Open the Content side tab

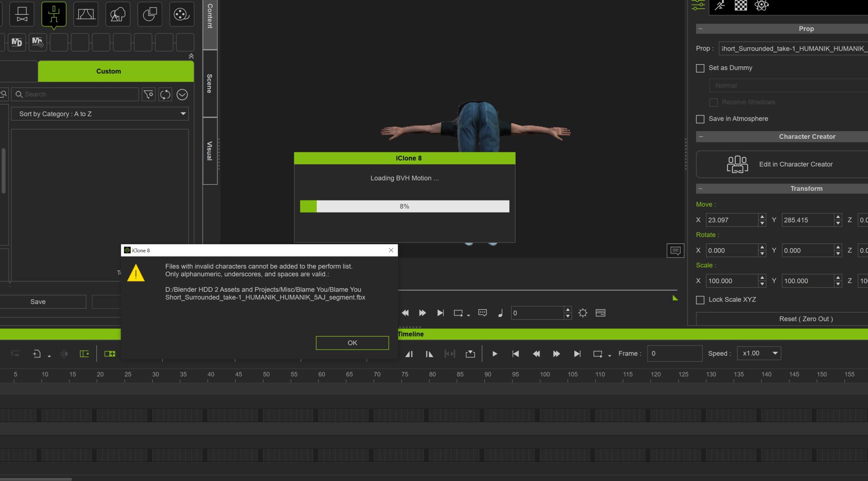[x=210, y=24]
